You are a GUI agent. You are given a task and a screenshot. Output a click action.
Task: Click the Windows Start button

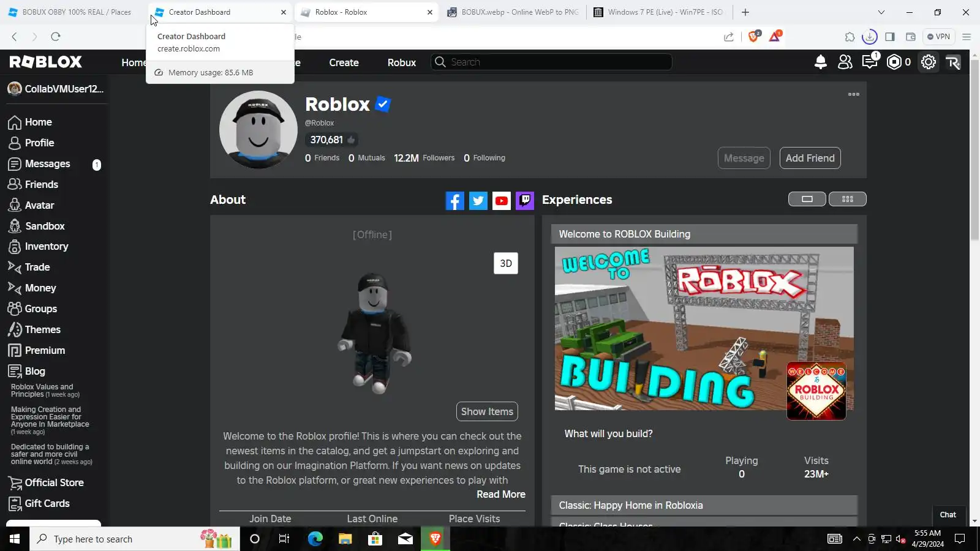click(15, 539)
